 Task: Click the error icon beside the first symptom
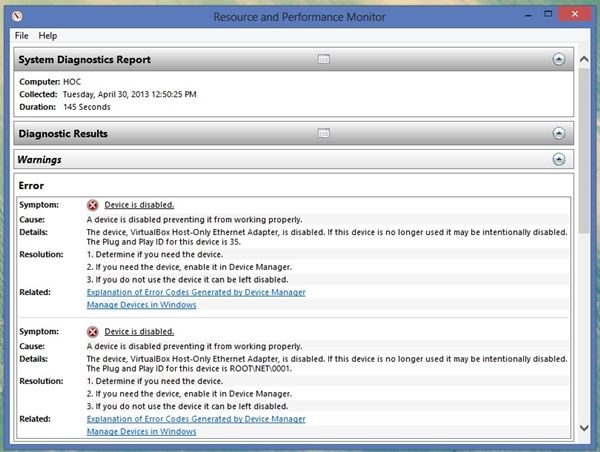93,205
